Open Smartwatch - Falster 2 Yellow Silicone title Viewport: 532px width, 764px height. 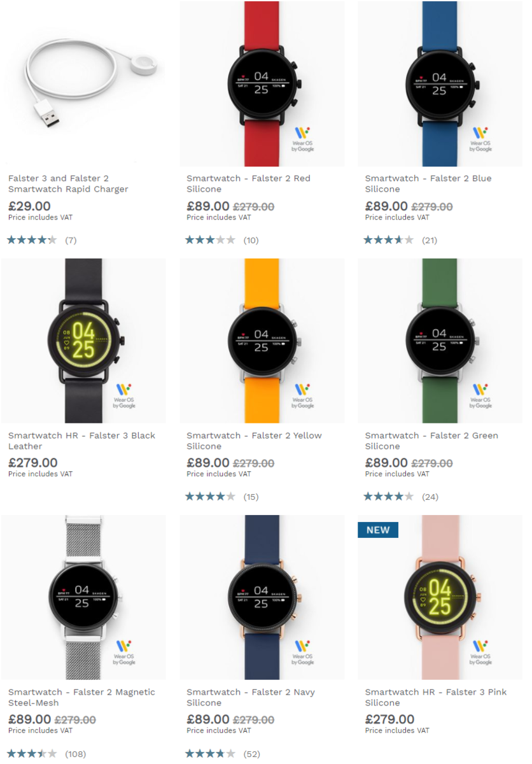(254, 441)
